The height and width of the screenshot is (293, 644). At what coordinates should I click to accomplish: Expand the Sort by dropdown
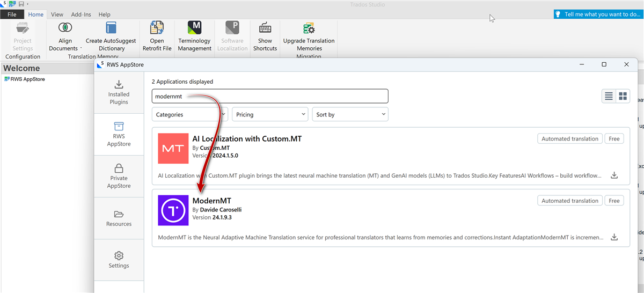(350, 114)
